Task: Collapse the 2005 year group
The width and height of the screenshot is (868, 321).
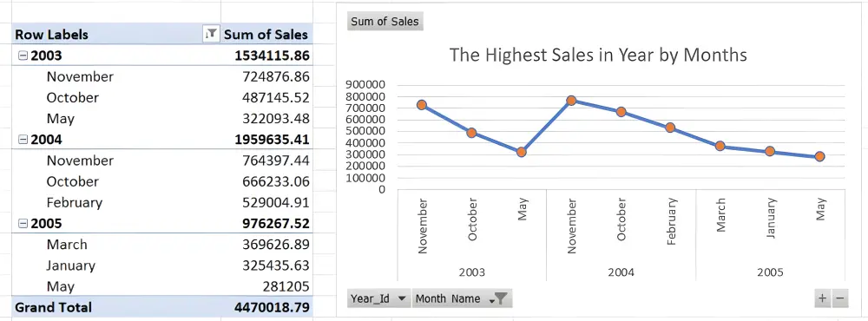Action: pyautogui.click(x=23, y=224)
